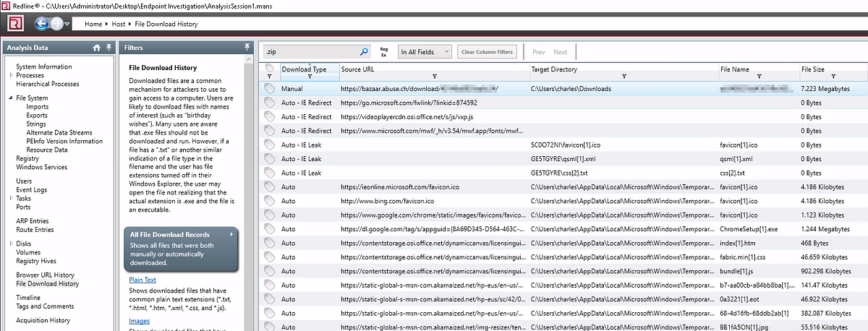Open the In All Fields dropdown
This screenshot has width=868, height=331.
point(425,52)
